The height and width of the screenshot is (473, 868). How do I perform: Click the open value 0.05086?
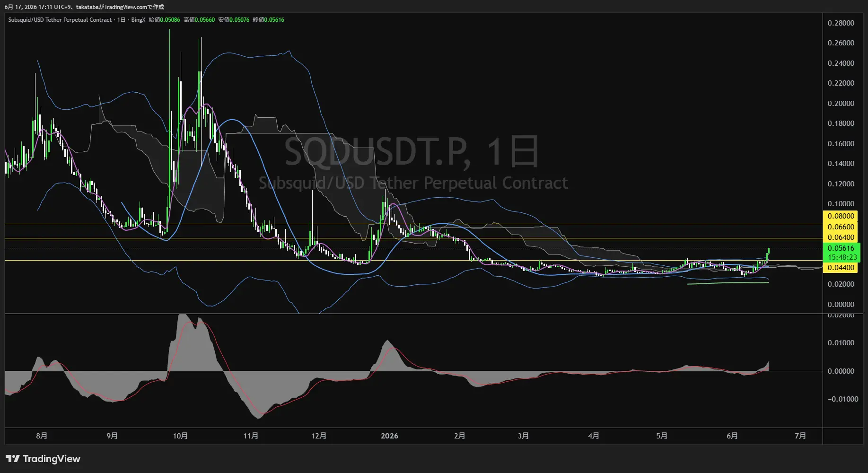[170, 20]
